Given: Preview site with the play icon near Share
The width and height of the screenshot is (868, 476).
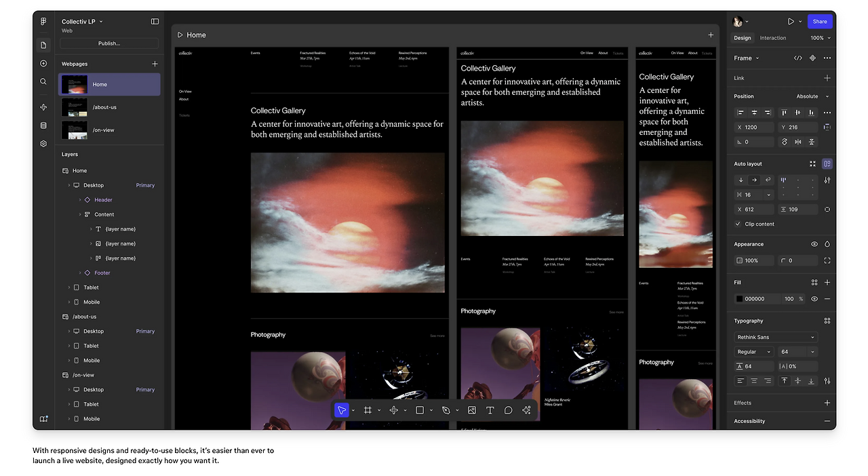Looking at the screenshot, I should click(791, 22).
